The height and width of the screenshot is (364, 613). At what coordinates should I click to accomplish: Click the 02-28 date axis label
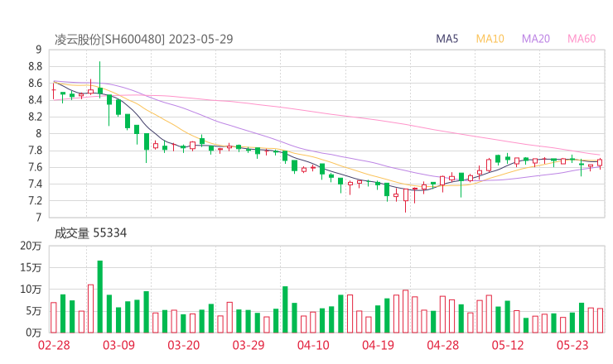click(54, 345)
